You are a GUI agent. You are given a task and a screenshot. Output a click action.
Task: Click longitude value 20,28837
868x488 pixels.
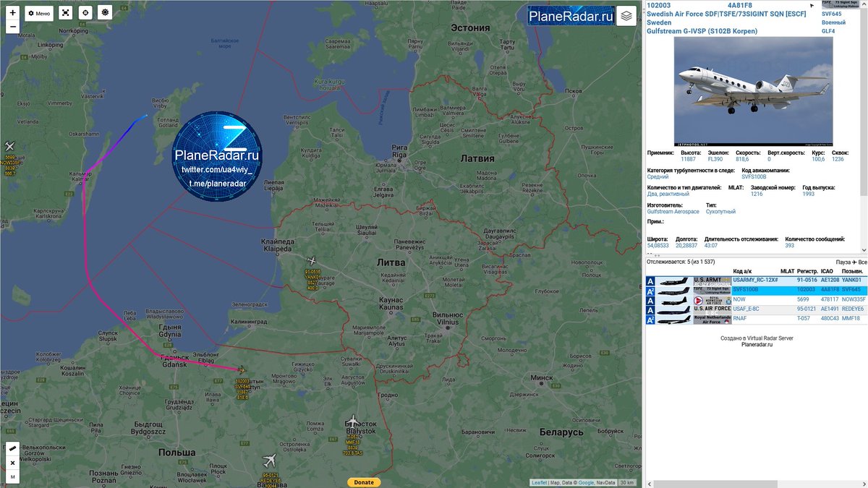(687, 246)
